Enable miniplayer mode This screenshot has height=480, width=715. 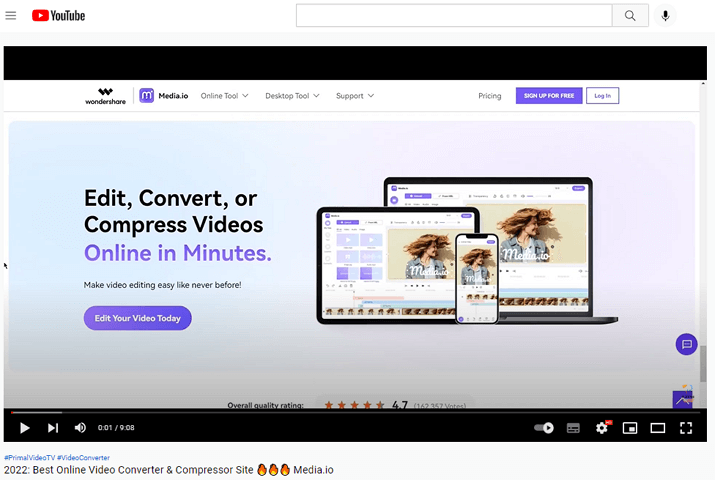[x=630, y=428]
